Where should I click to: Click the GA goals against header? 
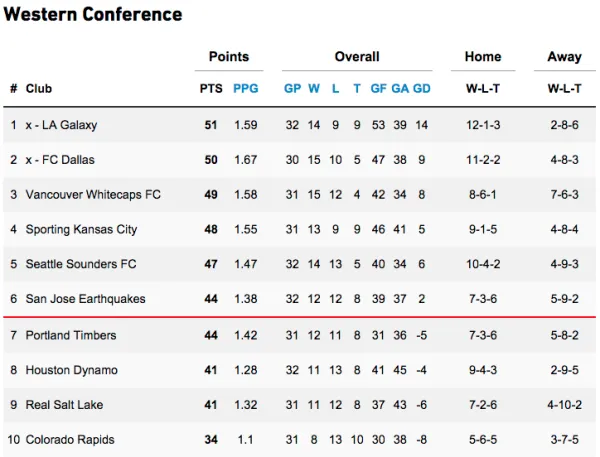pyautogui.click(x=400, y=89)
